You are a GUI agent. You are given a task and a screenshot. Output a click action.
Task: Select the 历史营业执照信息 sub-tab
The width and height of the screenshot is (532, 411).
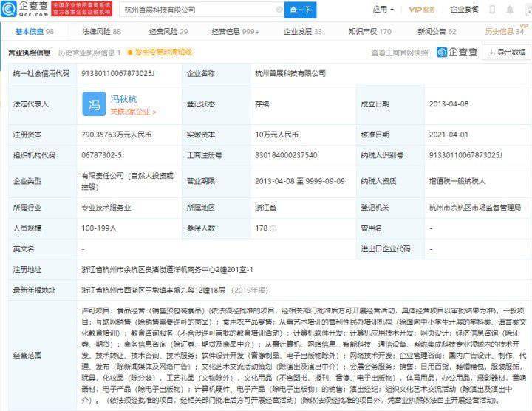click(x=89, y=52)
